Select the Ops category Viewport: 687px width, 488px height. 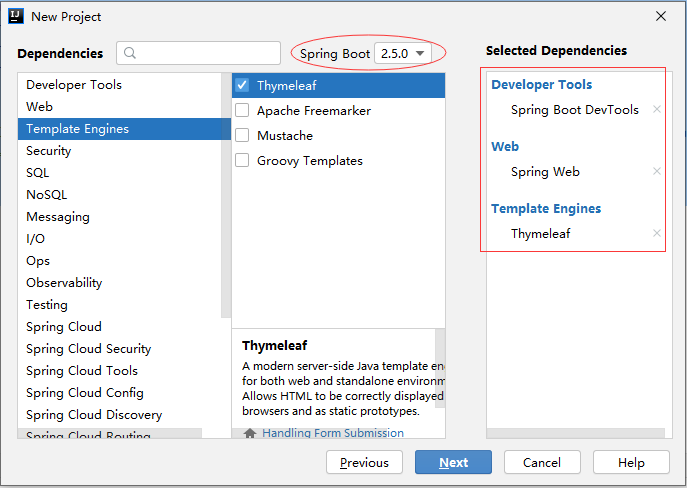(119, 261)
